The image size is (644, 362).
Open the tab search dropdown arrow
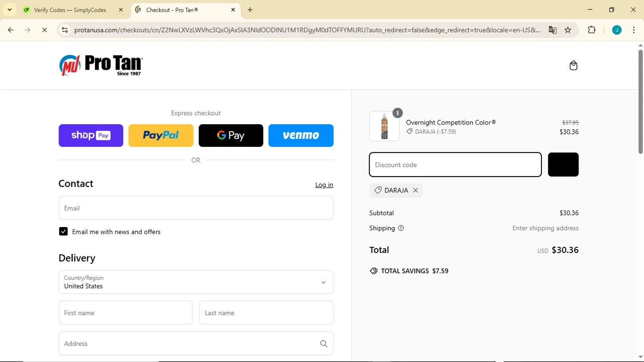point(9,9)
